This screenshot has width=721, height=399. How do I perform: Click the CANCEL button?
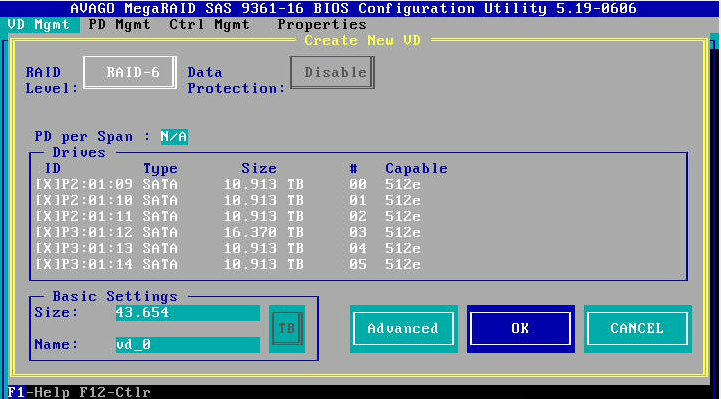pos(638,329)
